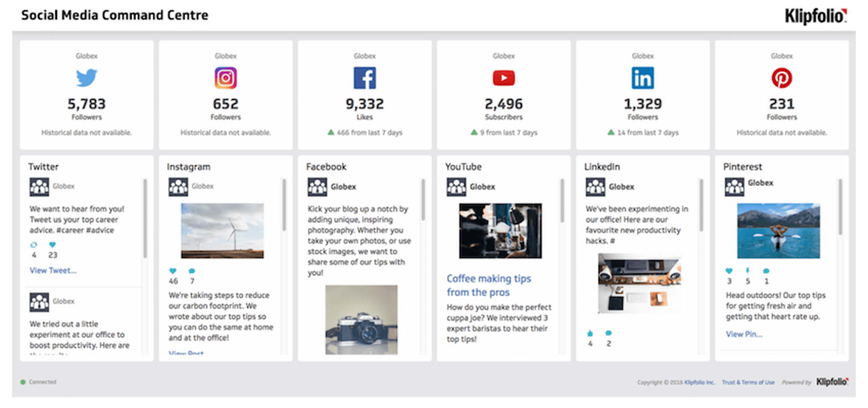Viewport: 868px width, 408px height.
Task: Open the View Tweet link
Action: point(52,270)
